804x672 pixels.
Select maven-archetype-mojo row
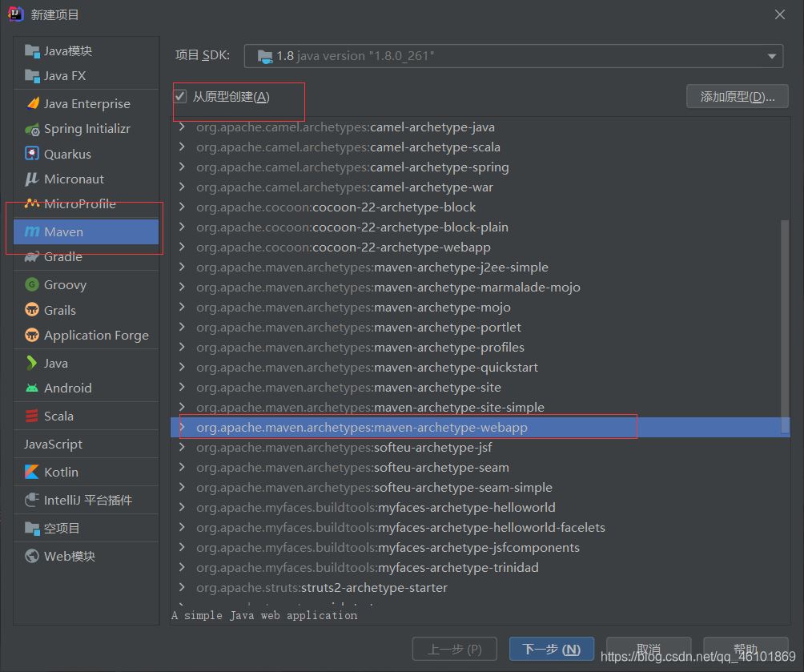tap(480, 307)
